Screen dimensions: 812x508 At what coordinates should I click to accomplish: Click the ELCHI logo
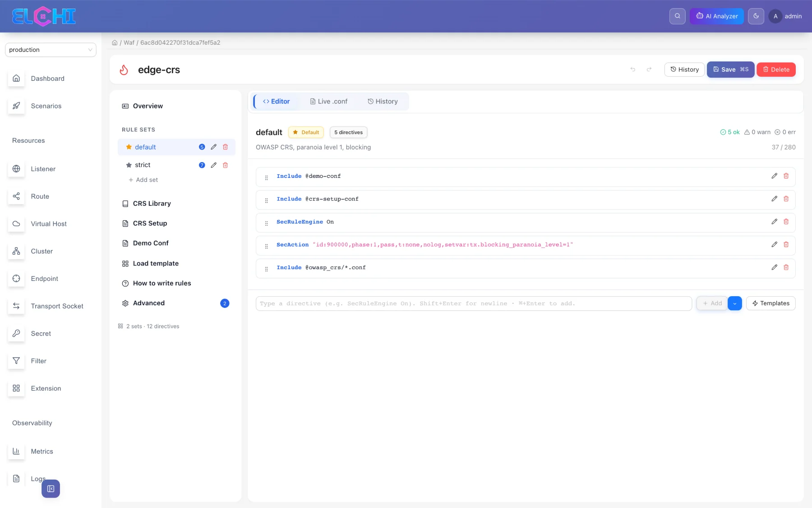43,16
